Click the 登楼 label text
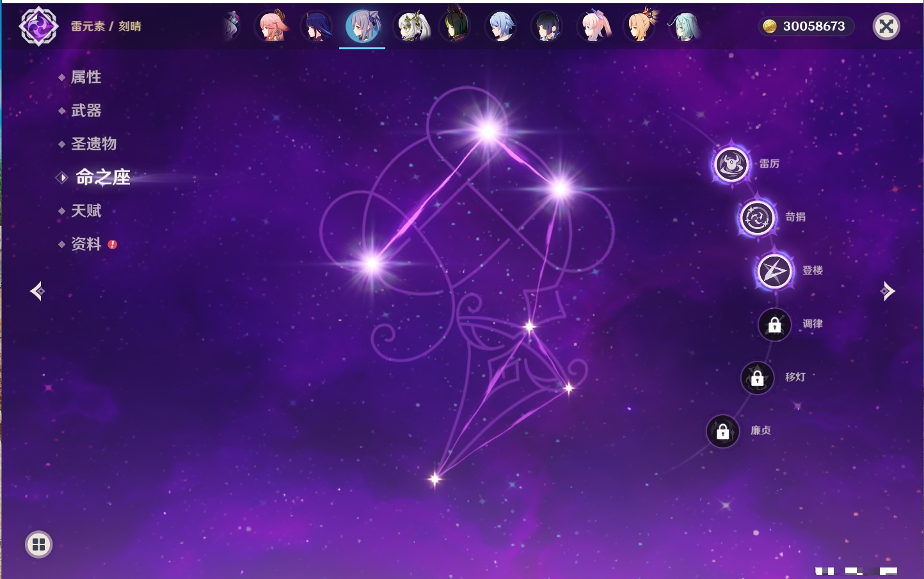Image resolution: width=924 pixels, height=579 pixels. coord(813,271)
